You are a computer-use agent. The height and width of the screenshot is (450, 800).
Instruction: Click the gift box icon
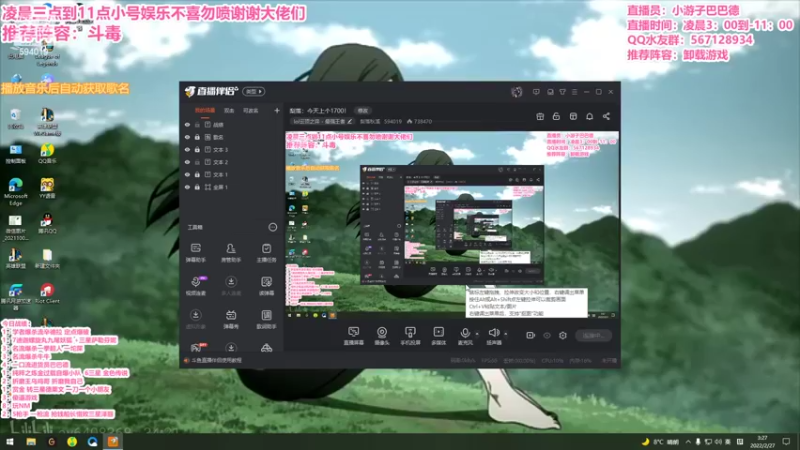[x=540, y=116]
